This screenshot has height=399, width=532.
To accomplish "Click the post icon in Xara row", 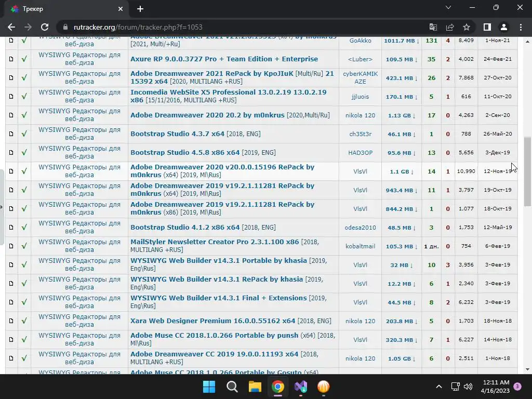I will coord(11,321).
